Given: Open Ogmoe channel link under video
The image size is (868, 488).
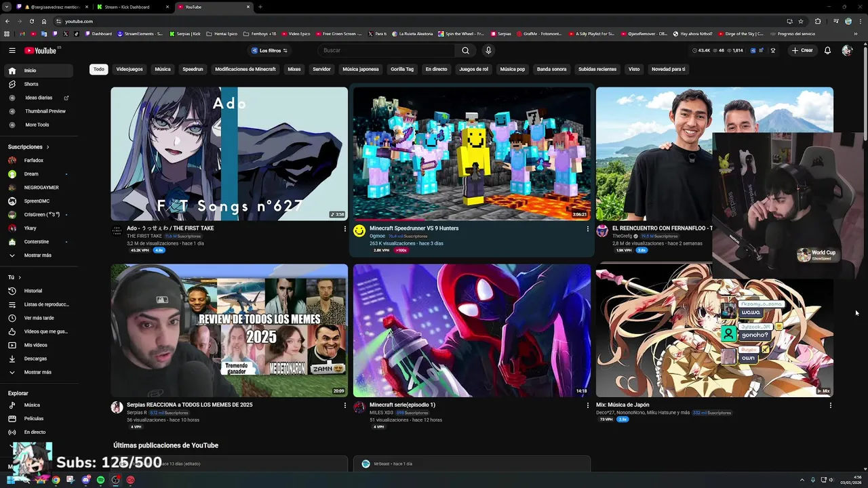Looking at the screenshot, I should coord(377,236).
